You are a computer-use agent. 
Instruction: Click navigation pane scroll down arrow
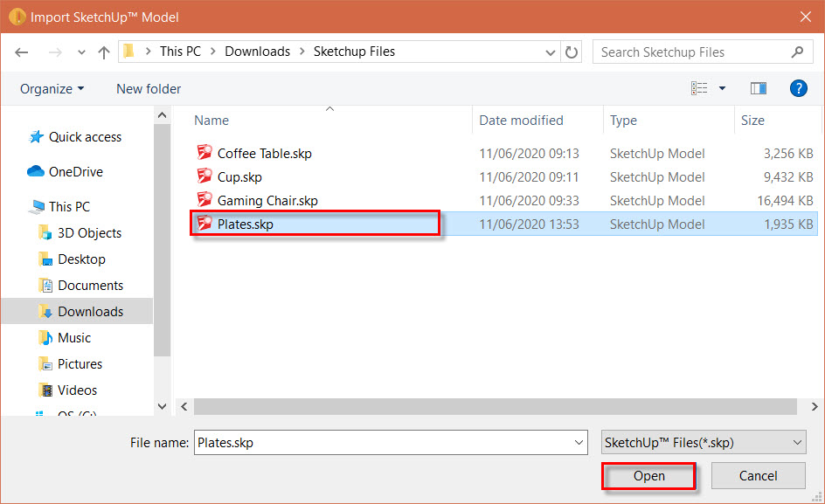click(x=162, y=406)
